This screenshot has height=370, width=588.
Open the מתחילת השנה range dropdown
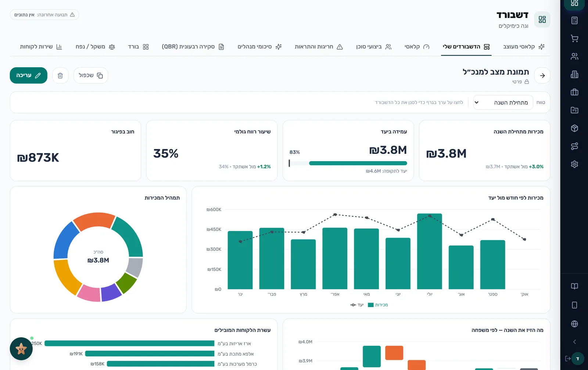point(503,103)
